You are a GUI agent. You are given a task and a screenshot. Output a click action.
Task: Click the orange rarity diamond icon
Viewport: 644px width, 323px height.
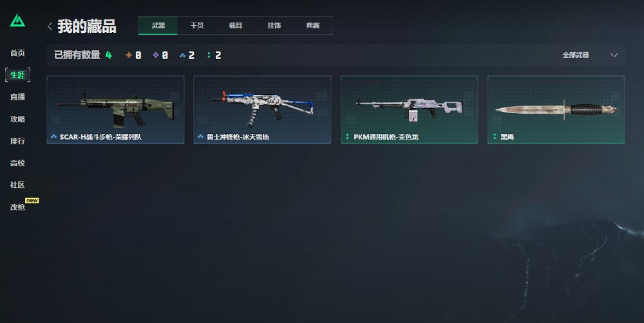[x=129, y=55]
